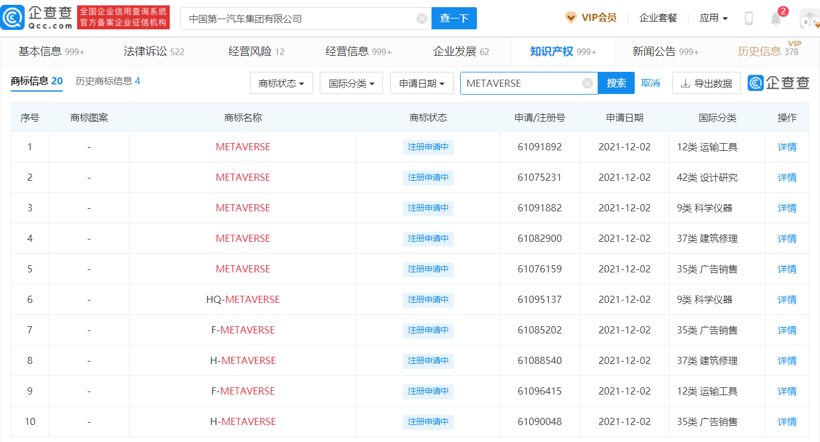Open 详情 for HQ-METAVERSE trademark row
The width and height of the screenshot is (820, 442).
pyautogui.click(x=787, y=300)
